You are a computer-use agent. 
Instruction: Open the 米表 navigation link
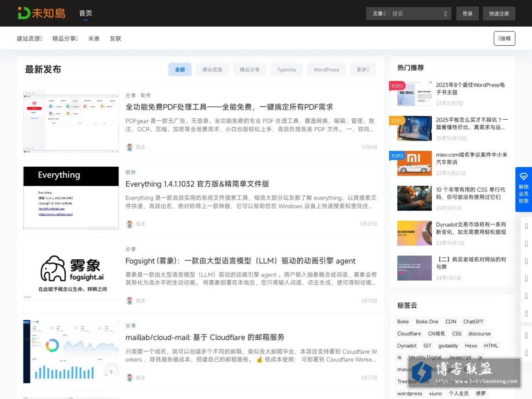[x=94, y=39]
